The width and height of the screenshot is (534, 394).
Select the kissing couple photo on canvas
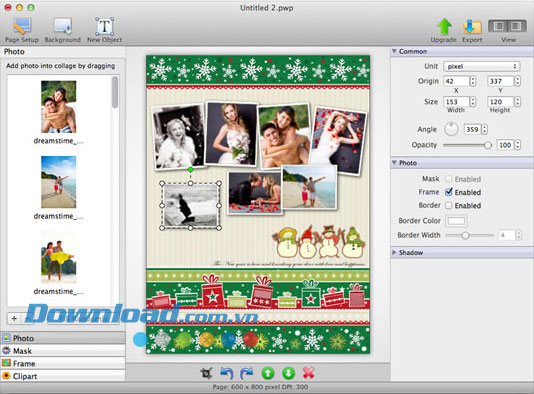255,192
